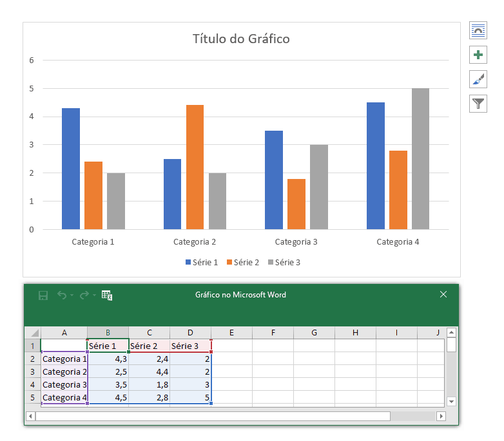This screenshot has height=441, width=504.
Task: Select row header 3 in the spreadsheet
Action: (32, 371)
